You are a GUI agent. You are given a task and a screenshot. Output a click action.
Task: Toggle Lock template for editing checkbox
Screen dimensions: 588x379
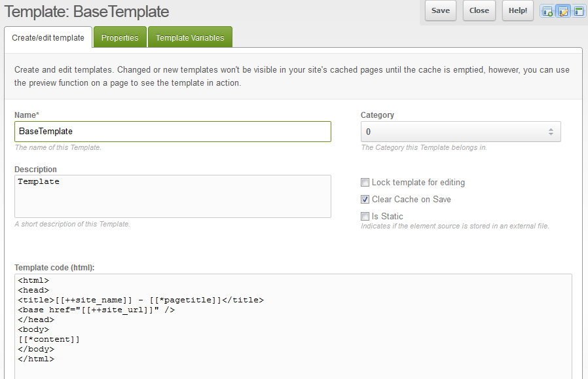[365, 183]
